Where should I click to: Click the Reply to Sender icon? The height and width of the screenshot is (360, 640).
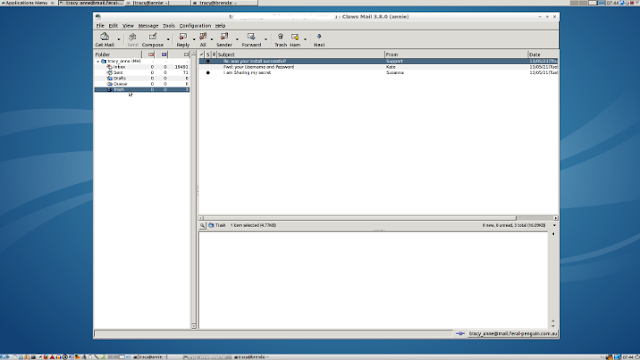[x=224, y=37]
